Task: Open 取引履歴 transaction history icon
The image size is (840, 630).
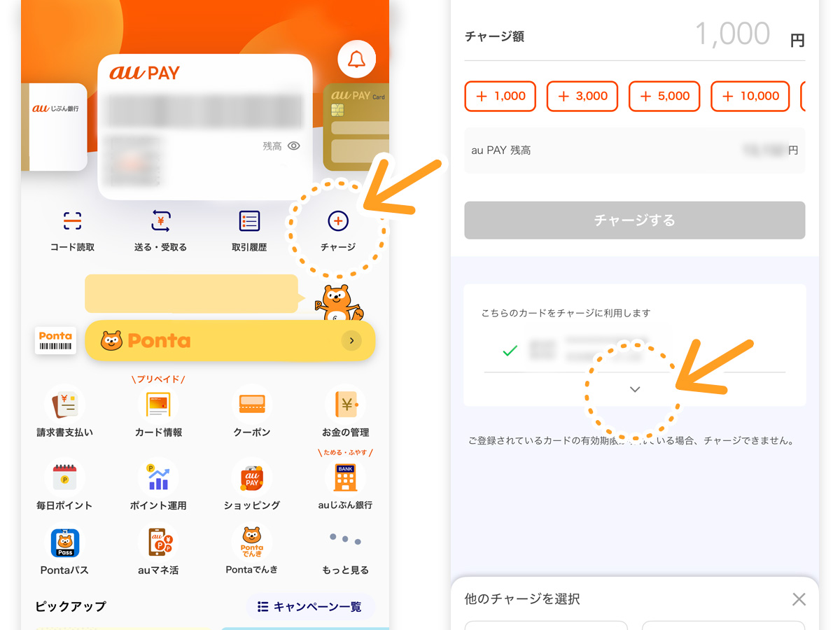Action: [249, 221]
